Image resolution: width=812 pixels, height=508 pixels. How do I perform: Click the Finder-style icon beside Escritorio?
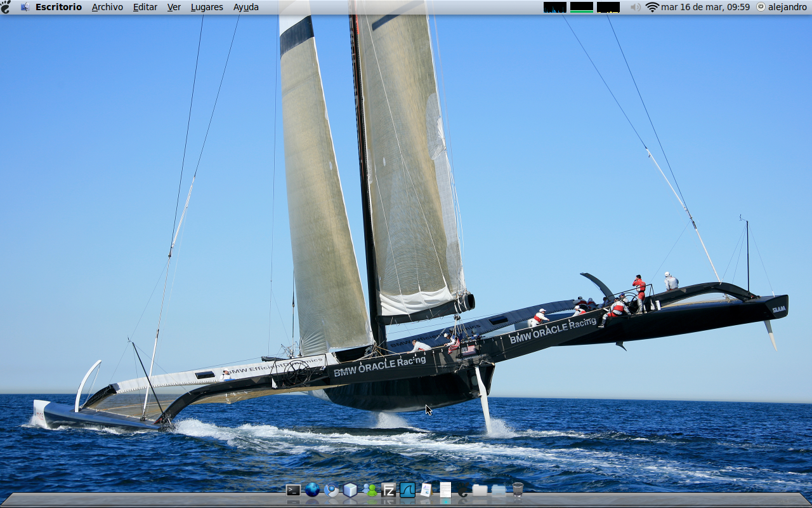click(25, 7)
